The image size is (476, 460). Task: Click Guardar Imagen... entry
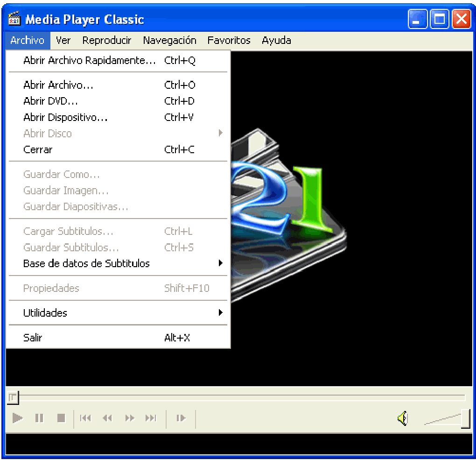click(118, 191)
